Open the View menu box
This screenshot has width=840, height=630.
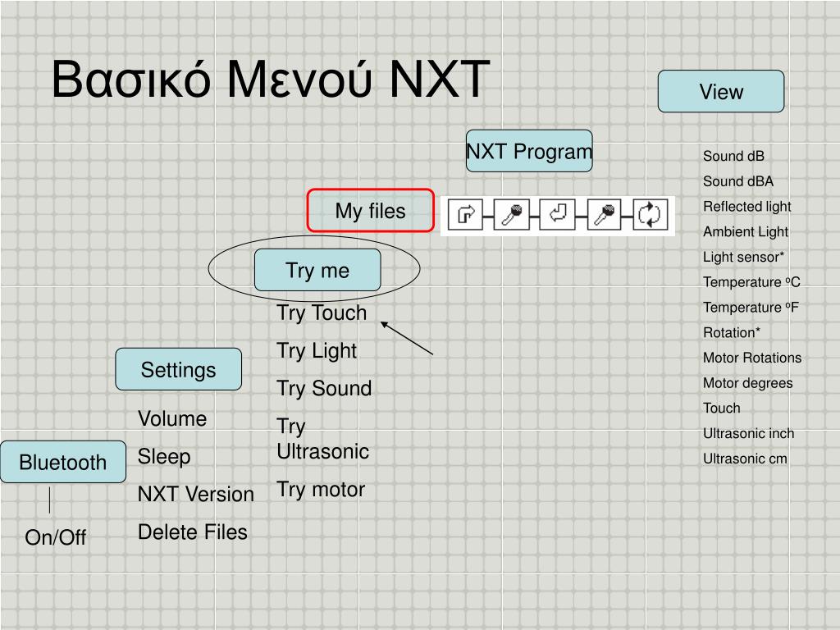(x=721, y=91)
